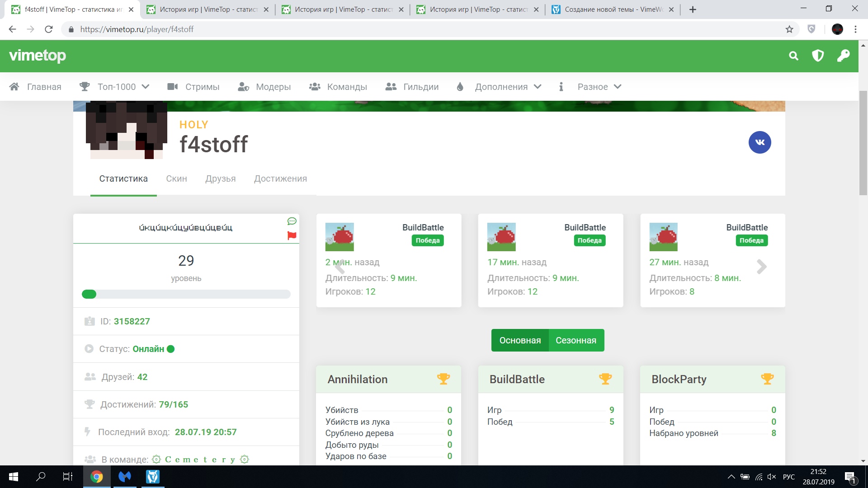Open the VK profile button

760,142
